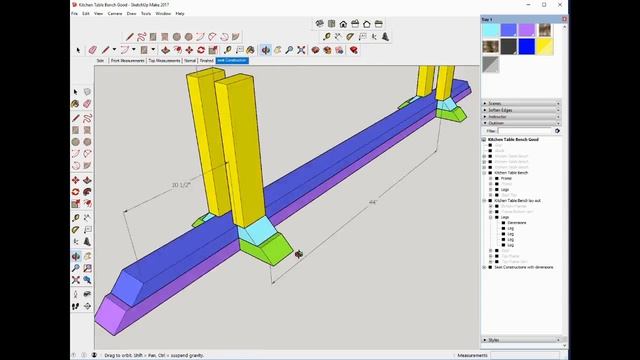Switch to Top Measurements scene tab
The image size is (640, 360).
pyautogui.click(x=164, y=60)
